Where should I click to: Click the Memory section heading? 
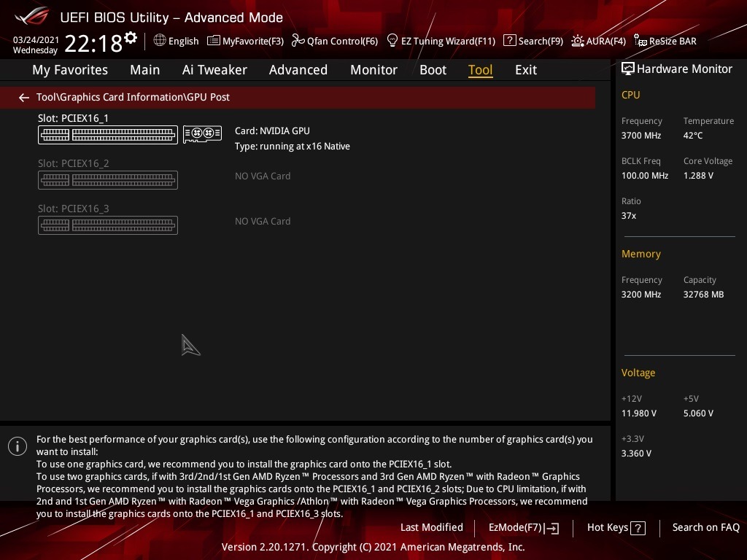coord(641,254)
